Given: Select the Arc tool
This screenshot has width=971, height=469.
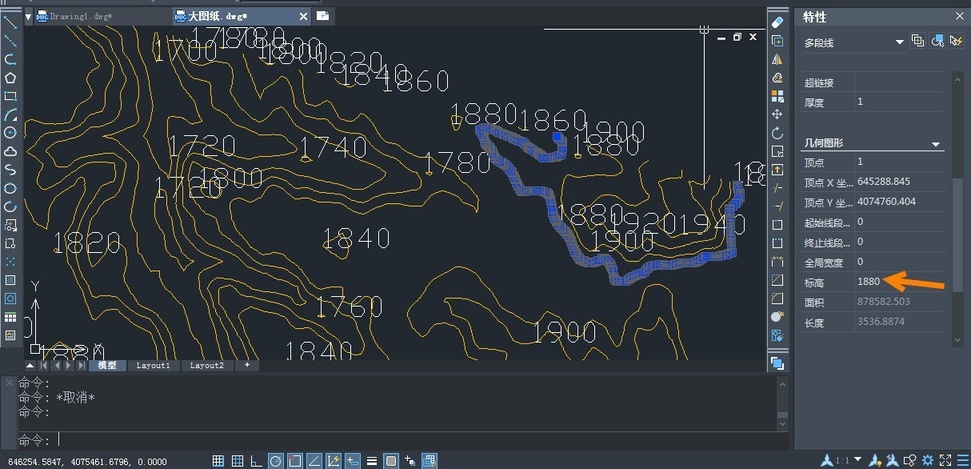Looking at the screenshot, I should [11, 115].
